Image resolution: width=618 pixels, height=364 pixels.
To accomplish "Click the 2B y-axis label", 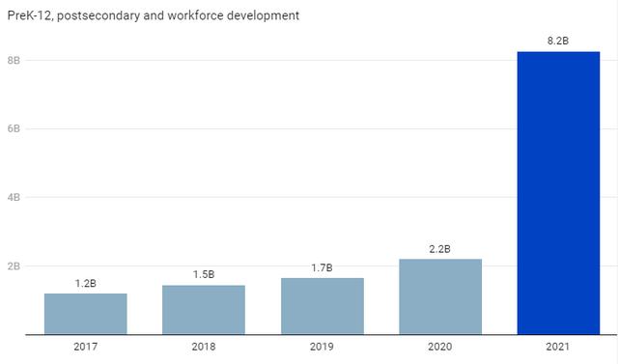I will coord(14,266).
